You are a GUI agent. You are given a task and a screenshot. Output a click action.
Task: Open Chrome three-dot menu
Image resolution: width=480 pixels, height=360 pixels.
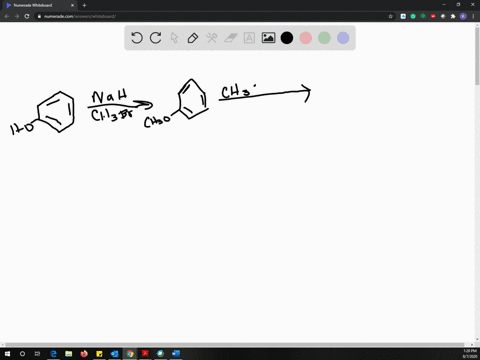tap(473, 16)
